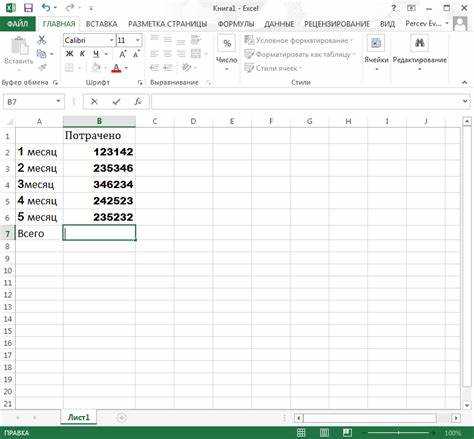Image resolution: width=474 pixels, height=439 pixels.
Task: Expand the Calibri font name dropdown
Action: [111, 40]
